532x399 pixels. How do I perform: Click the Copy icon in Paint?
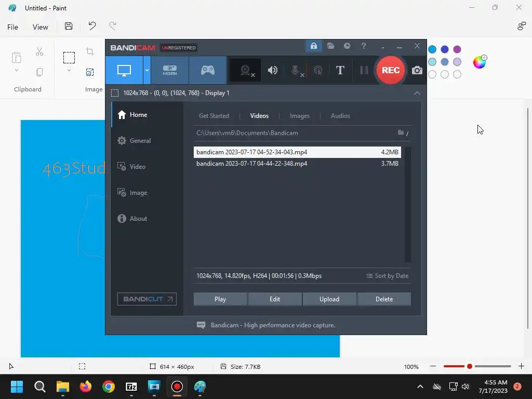[x=39, y=72]
